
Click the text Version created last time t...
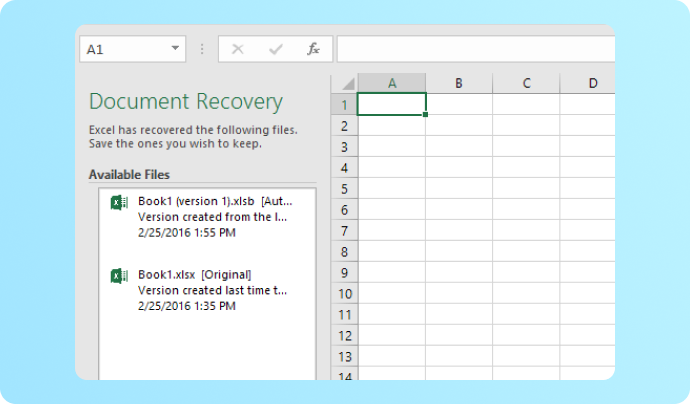[212, 290]
